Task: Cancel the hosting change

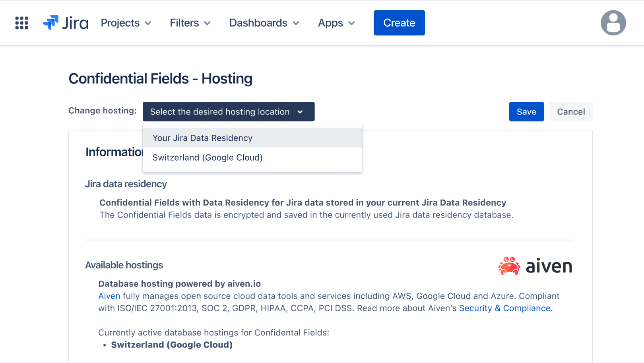Action: pos(570,112)
